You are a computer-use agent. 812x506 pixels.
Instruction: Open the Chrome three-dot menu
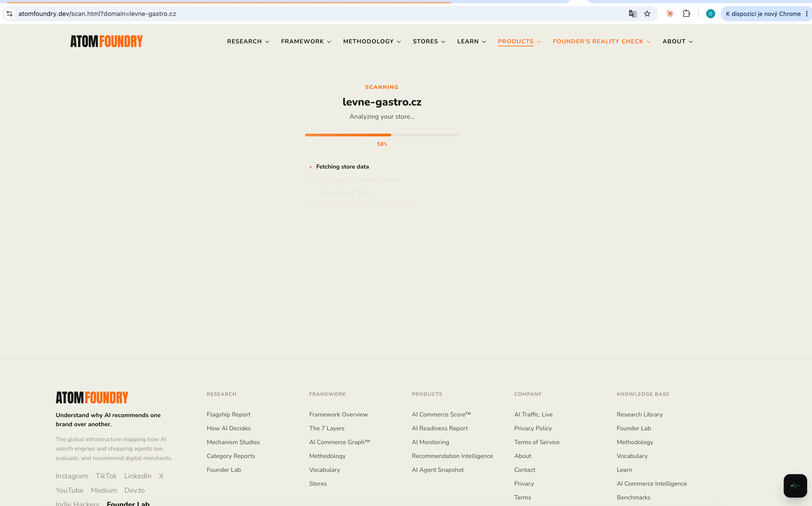(807, 14)
